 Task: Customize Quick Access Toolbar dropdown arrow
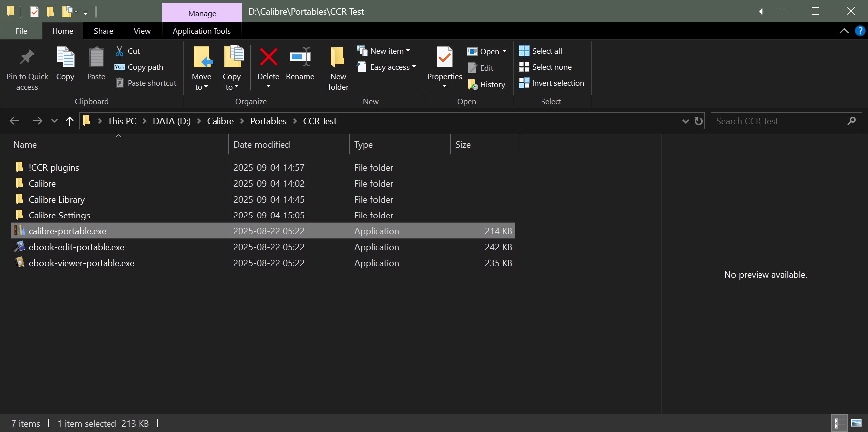coord(85,12)
